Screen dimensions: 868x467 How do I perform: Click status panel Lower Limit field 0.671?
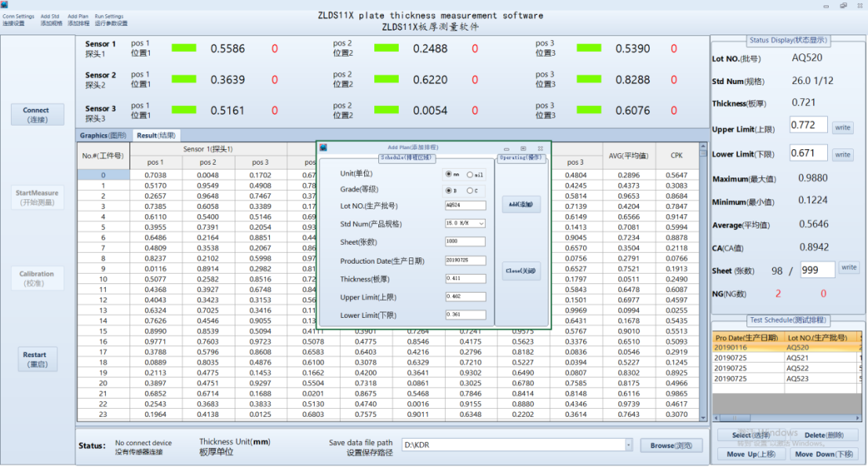tap(808, 153)
